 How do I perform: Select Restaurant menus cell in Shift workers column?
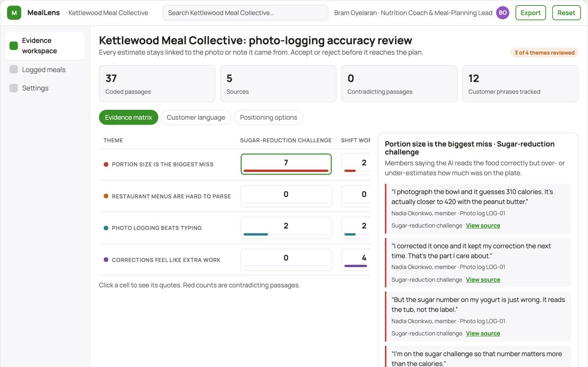356,196
